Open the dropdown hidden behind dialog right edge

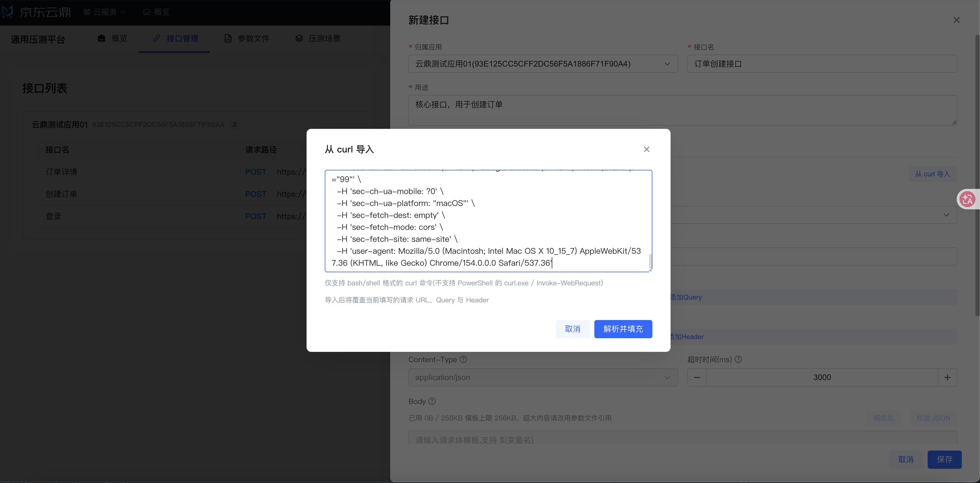click(x=946, y=215)
